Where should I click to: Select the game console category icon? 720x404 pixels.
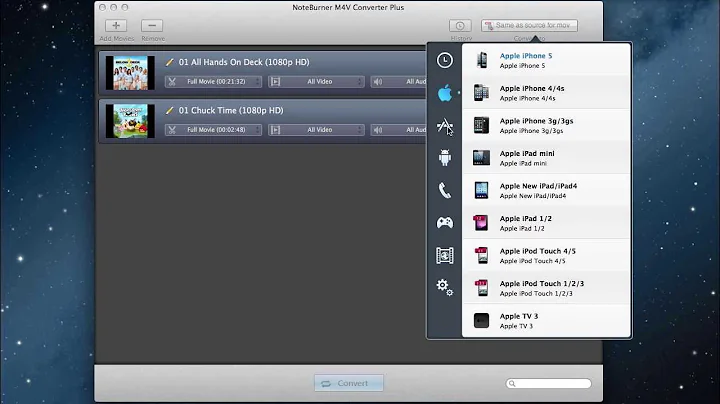[x=444, y=223]
